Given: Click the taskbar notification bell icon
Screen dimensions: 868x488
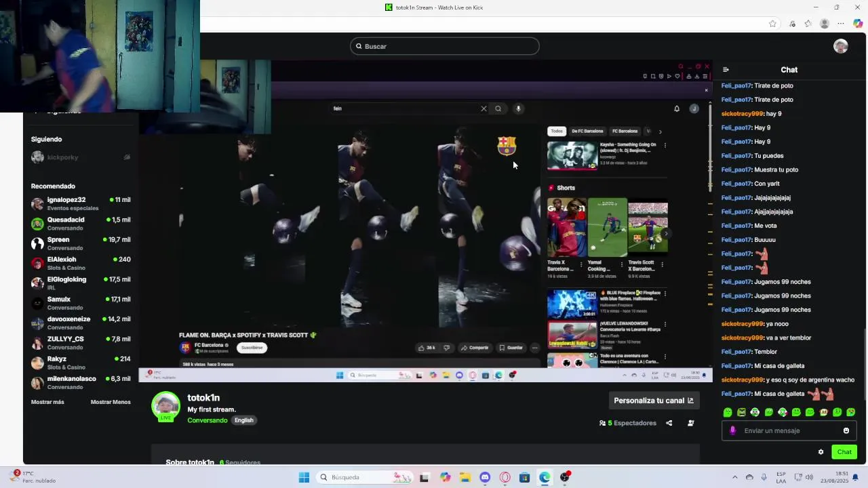Looking at the screenshot, I should (855, 477).
